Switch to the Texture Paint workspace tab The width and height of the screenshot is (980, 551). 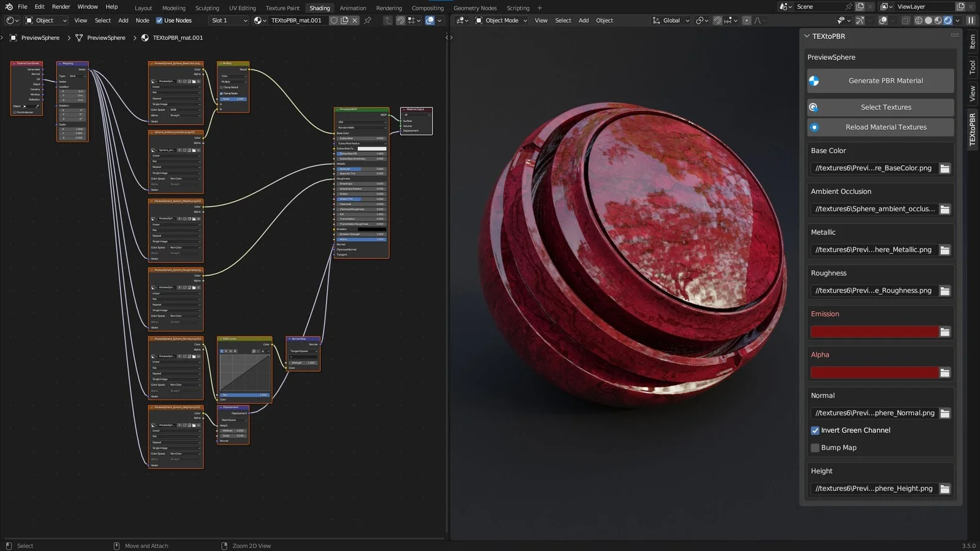[x=282, y=8]
